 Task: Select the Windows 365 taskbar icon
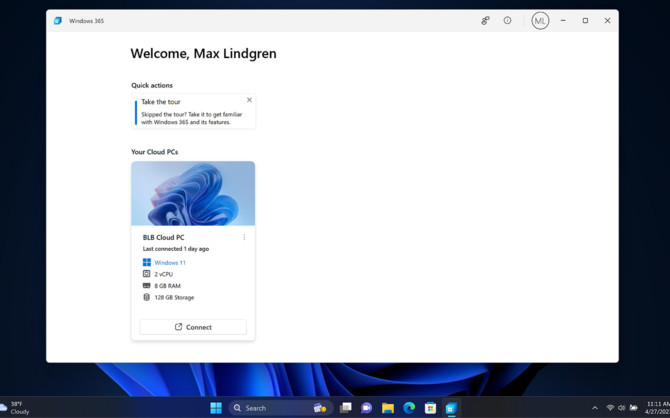point(452,408)
